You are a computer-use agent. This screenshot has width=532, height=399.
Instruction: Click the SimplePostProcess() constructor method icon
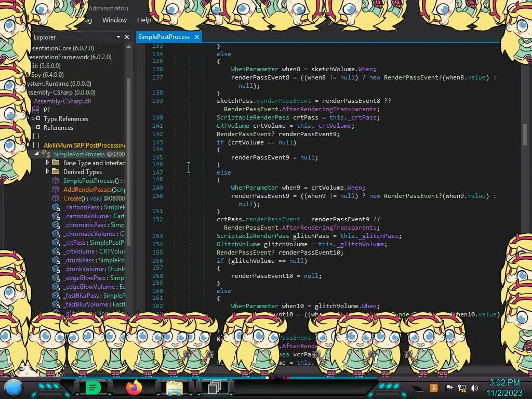pos(56,180)
